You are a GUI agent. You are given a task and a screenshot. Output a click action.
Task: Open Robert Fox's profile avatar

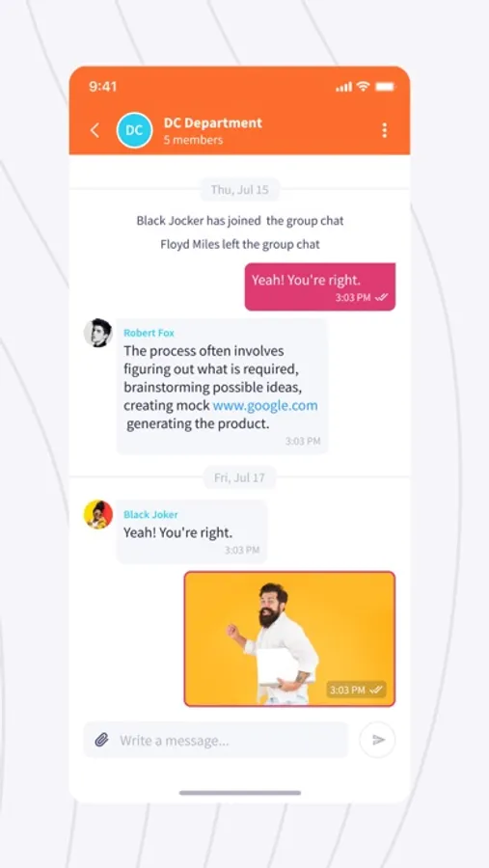pyautogui.click(x=98, y=333)
